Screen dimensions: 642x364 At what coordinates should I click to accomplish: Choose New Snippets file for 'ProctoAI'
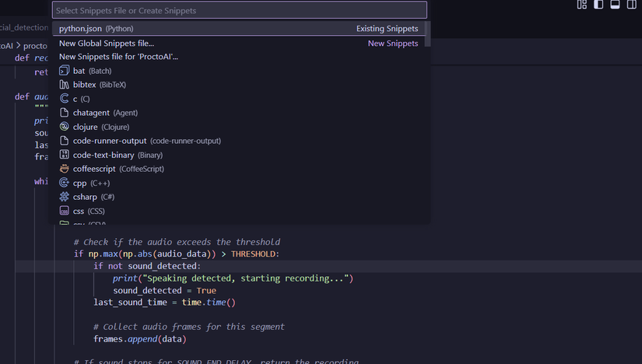(x=240, y=57)
